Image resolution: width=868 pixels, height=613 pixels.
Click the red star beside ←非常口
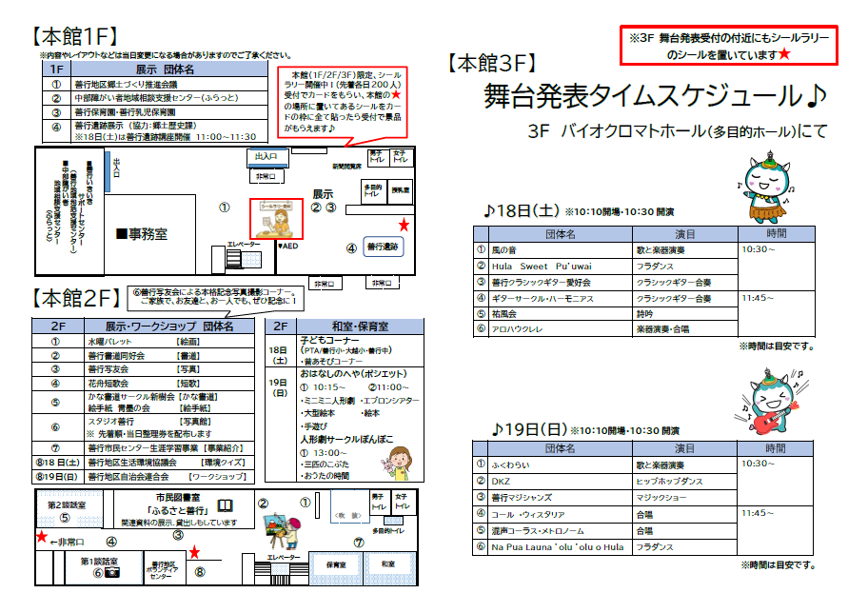[41, 538]
